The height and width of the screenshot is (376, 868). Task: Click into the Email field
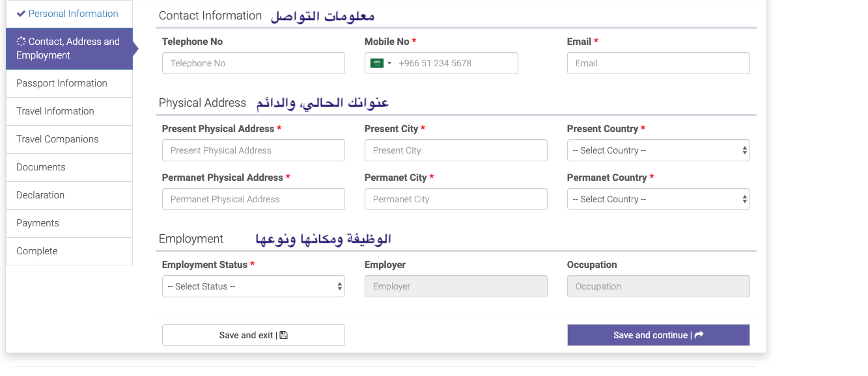point(658,63)
